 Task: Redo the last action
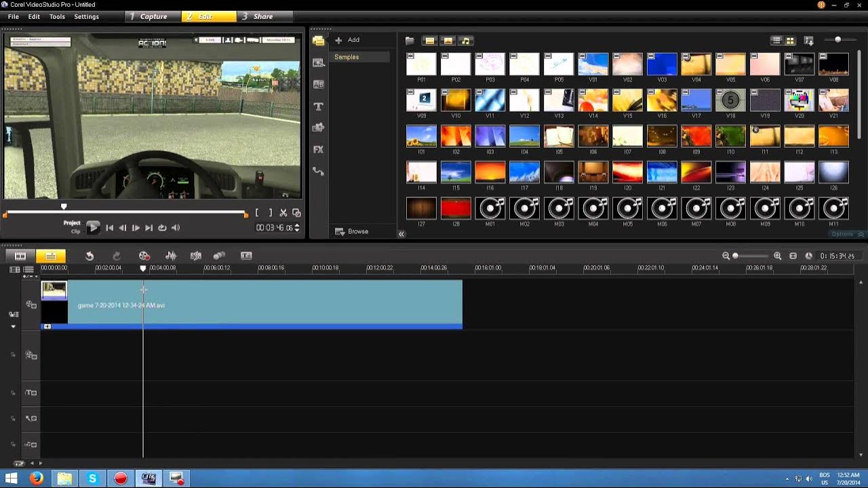[x=116, y=256]
